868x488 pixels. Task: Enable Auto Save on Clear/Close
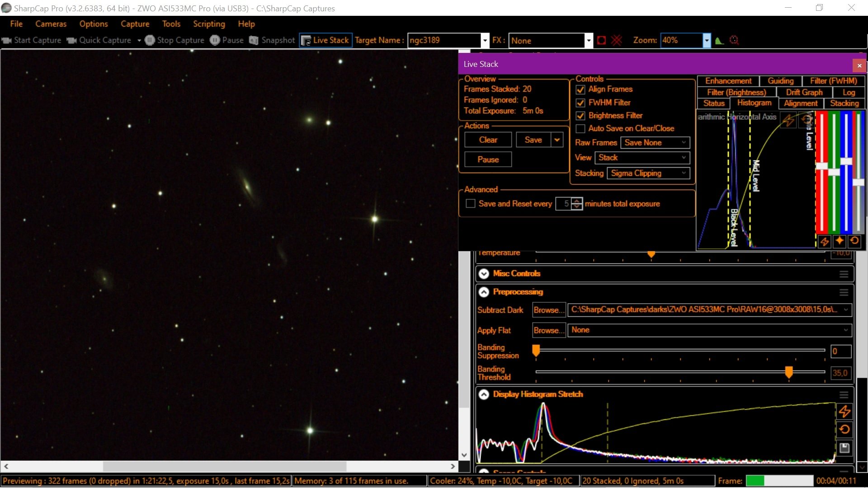pos(580,129)
